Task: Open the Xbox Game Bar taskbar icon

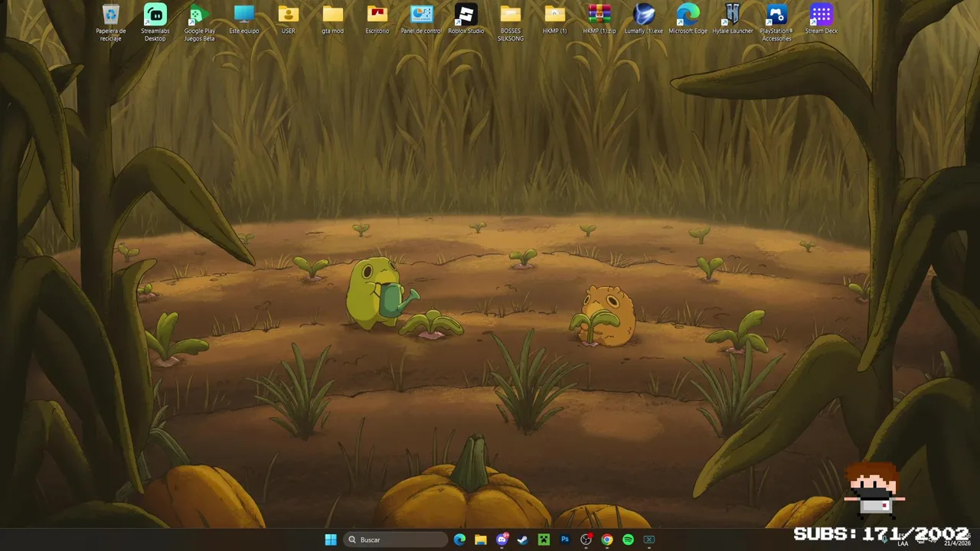Action: coord(649,540)
